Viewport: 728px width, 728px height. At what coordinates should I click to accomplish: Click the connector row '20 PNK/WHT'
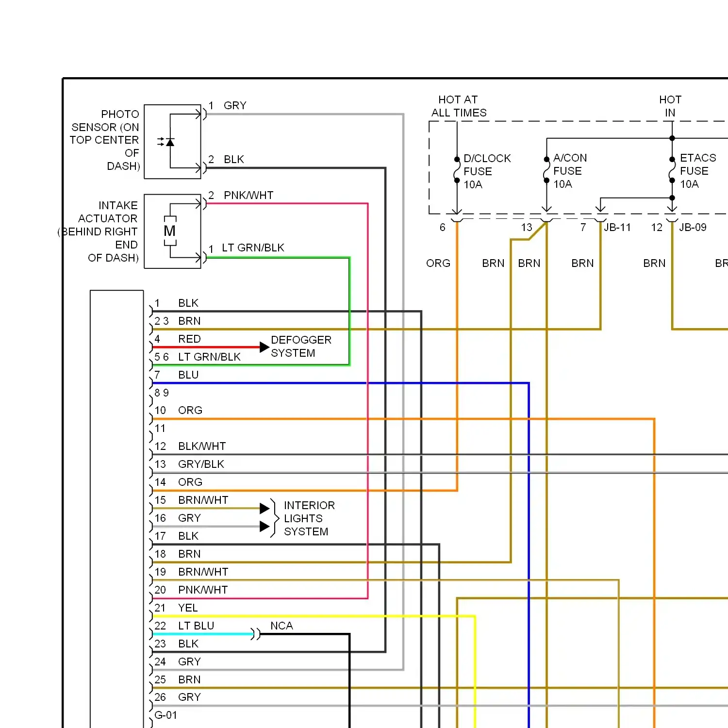tap(191, 590)
